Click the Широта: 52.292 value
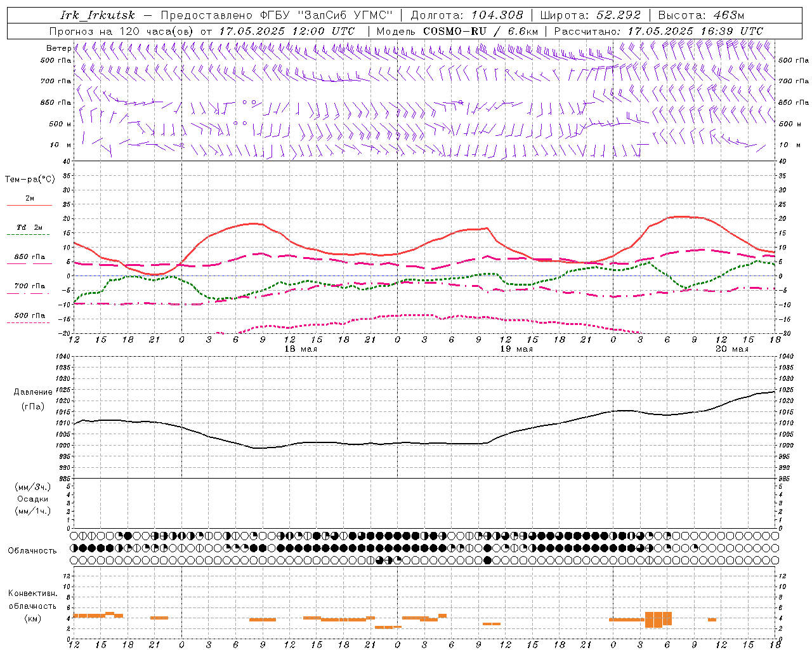 click(591, 15)
